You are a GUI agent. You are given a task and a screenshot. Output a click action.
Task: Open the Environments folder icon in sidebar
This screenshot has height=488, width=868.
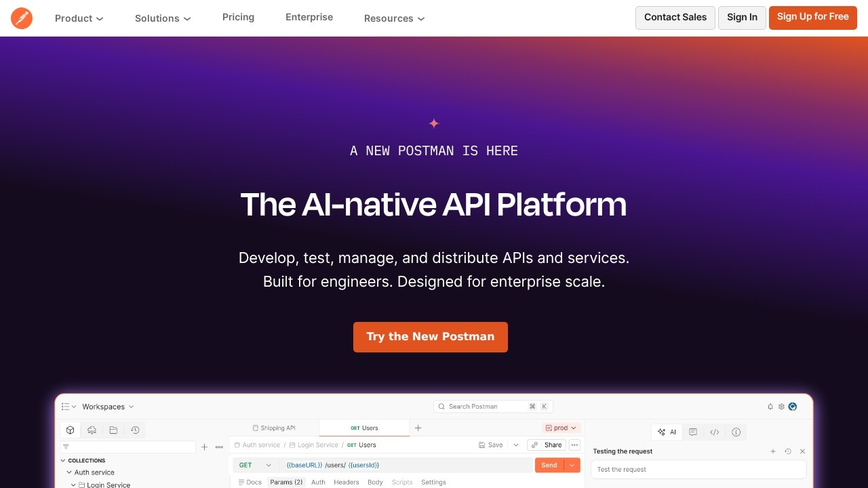(113, 430)
